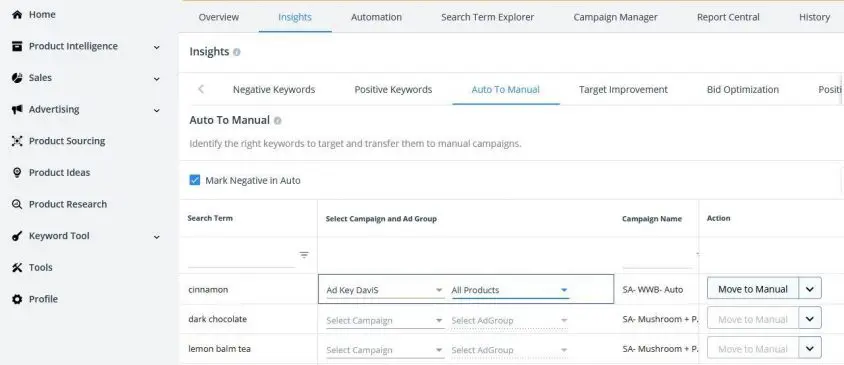Open action arrow menu for dark chocolate row
The width and height of the screenshot is (844, 365).
810,319
